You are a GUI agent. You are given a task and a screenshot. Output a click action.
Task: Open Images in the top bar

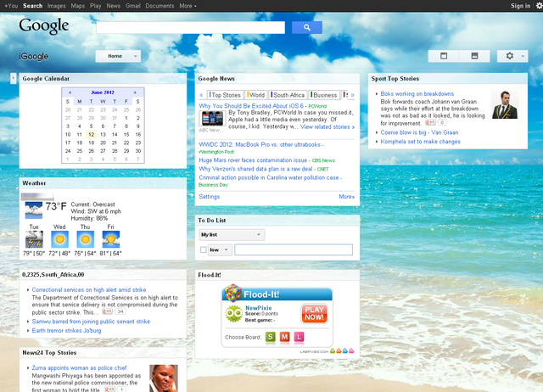56,6
